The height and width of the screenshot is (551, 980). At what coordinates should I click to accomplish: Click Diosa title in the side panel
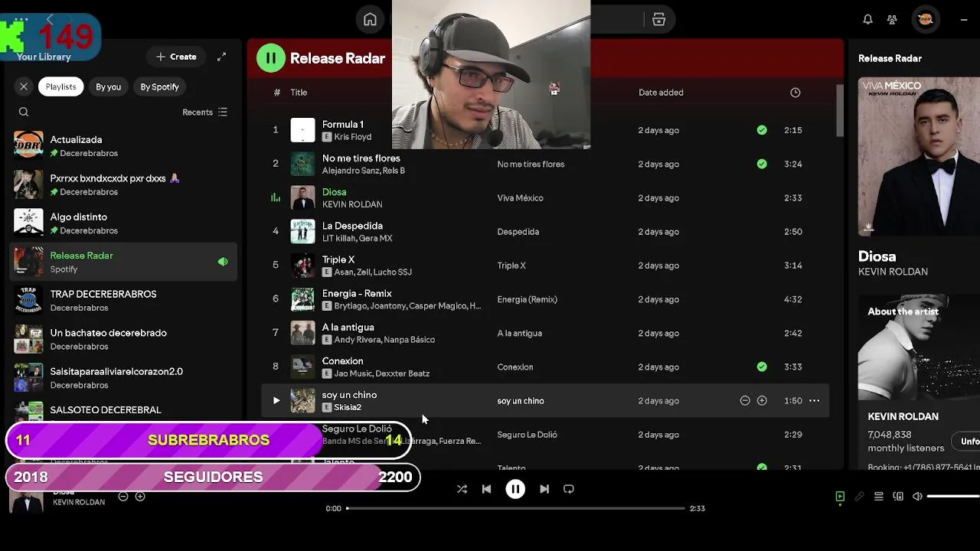click(877, 256)
